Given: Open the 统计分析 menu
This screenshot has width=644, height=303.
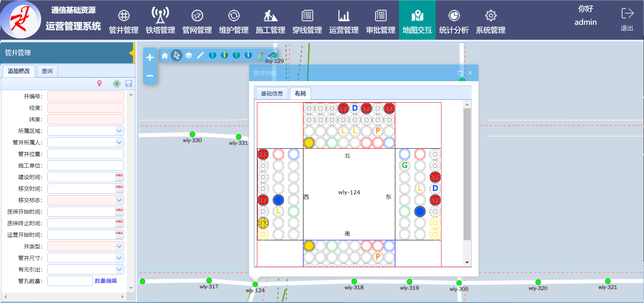Looking at the screenshot, I should [x=454, y=20].
